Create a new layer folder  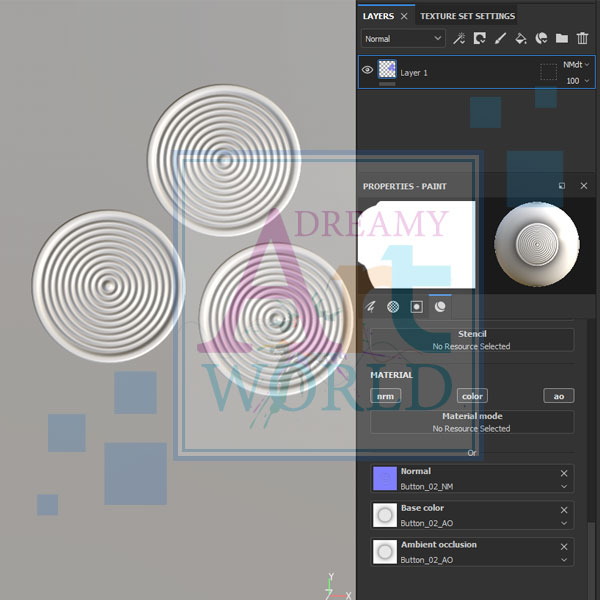click(x=561, y=38)
